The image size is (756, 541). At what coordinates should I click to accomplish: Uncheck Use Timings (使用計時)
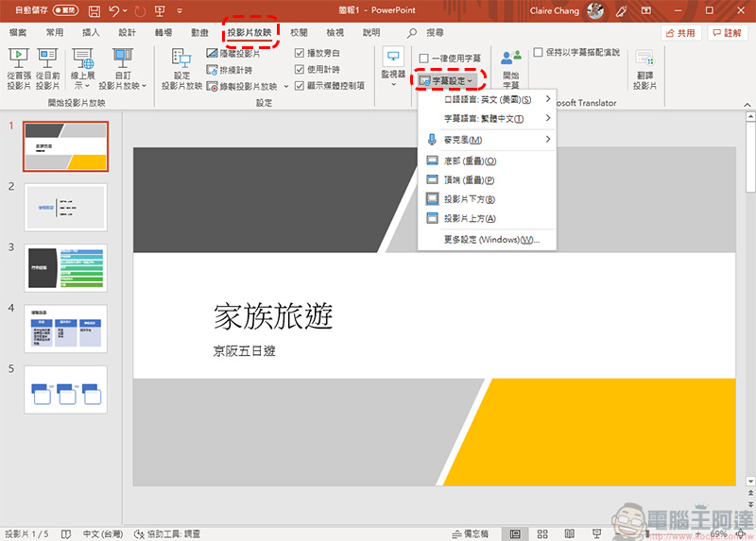300,69
